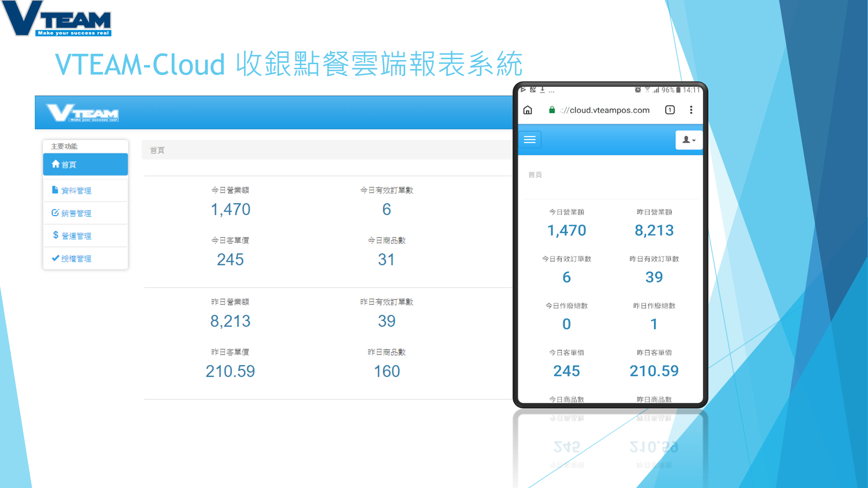This screenshot has height=488, width=868.
Task: Tap yesterday's valid orders 39 on phone
Action: (x=654, y=277)
